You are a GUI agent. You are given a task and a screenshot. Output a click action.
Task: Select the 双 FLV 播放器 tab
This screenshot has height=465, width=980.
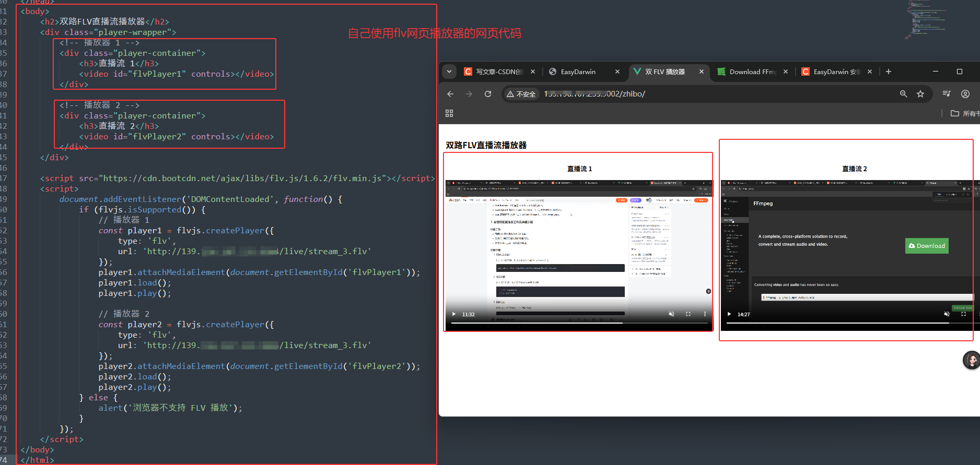click(x=664, y=71)
